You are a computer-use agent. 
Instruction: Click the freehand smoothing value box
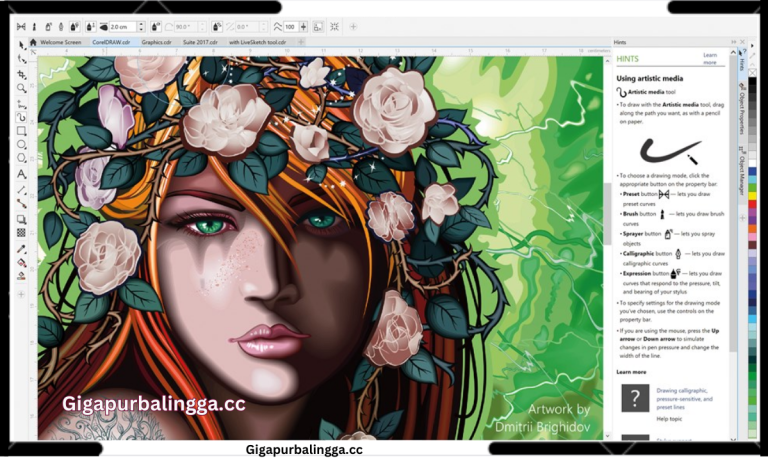[x=291, y=27]
